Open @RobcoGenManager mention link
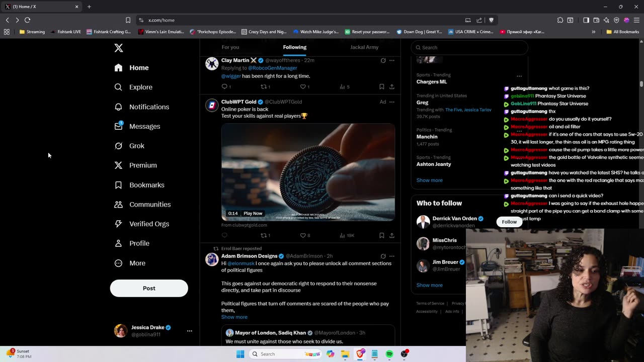The height and width of the screenshot is (362, 644). [x=272, y=68]
